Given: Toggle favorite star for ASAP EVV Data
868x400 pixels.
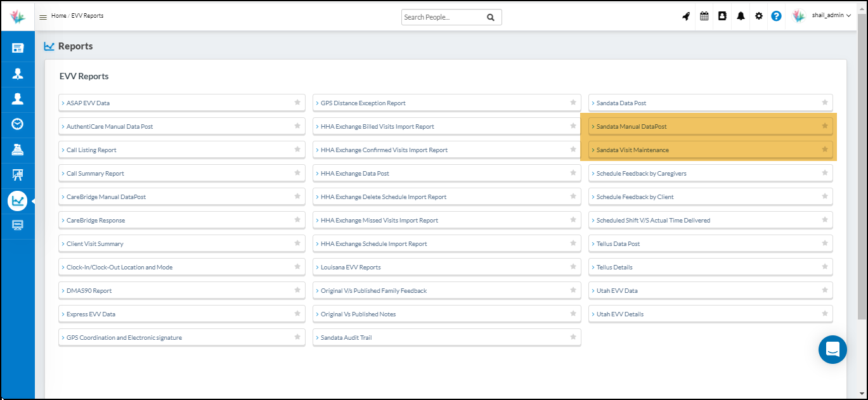Looking at the screenshot, I should 297,102.
